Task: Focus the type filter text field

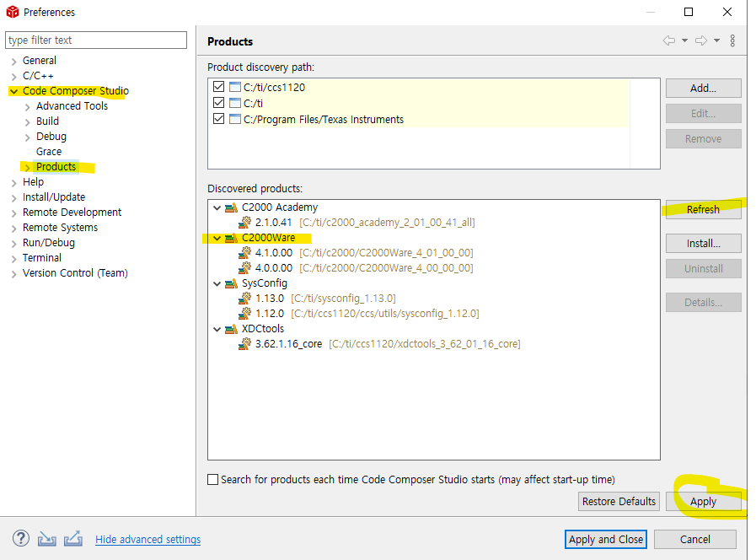Action: point(96,40)
